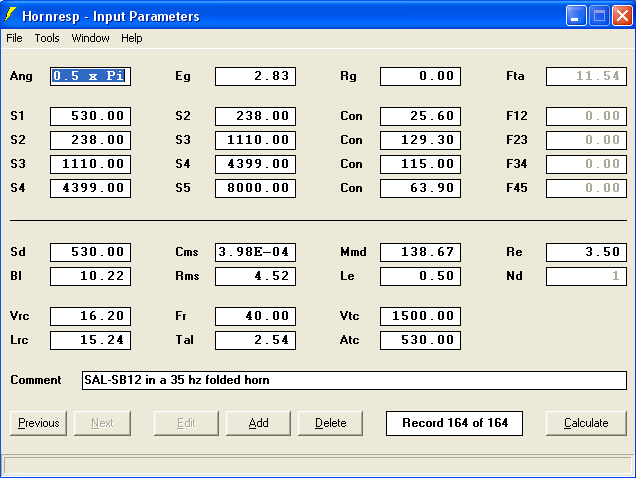Click left-column S4 field showing 4399.00

tap(90, 188)
